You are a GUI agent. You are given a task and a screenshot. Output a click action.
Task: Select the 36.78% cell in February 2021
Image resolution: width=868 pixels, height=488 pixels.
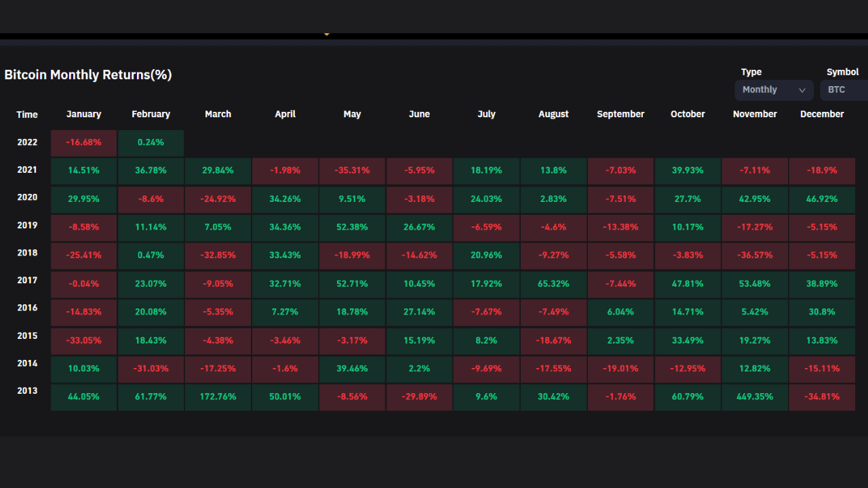[151, 171]
